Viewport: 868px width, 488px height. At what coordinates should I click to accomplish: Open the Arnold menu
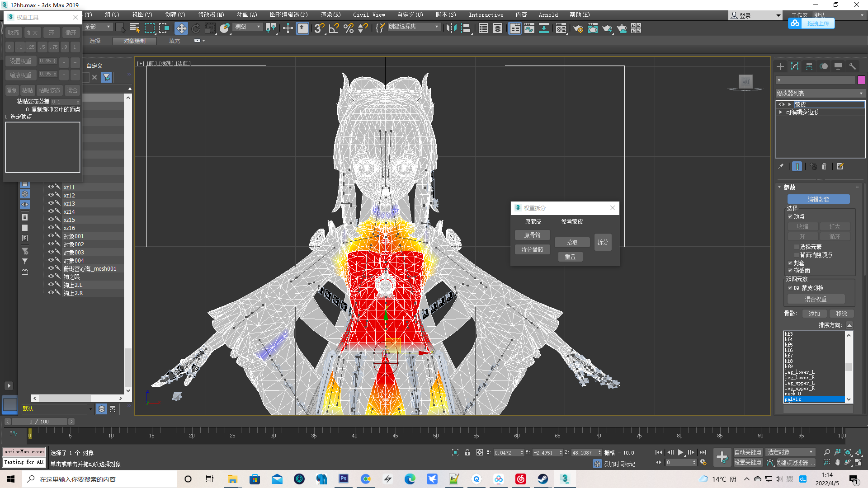click(548, 15)
